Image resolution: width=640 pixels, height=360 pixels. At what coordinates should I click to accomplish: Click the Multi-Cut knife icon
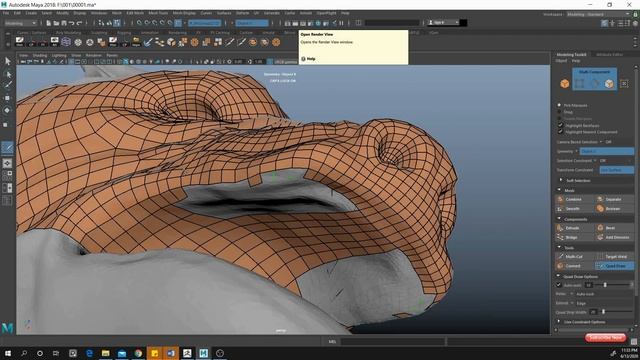[x=560, y=256]
